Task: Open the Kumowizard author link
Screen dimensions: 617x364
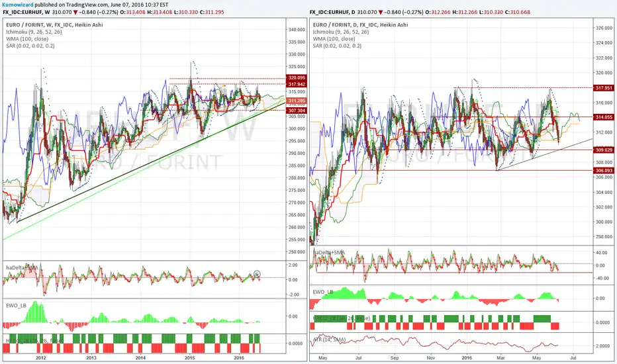Action: point(17,5)
